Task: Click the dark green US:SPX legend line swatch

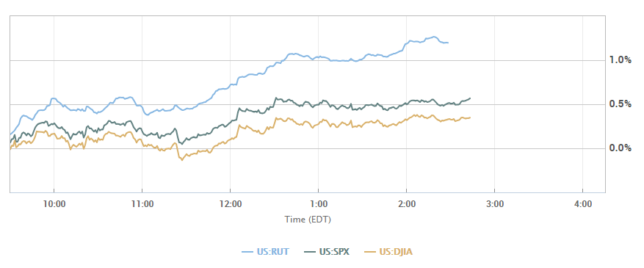Action: pyautogui.click(x=309, y=252)
